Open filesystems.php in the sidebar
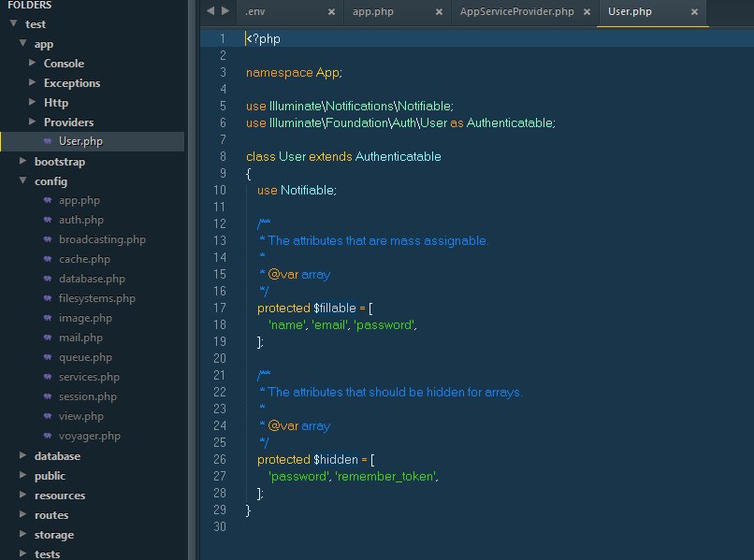 97,298
